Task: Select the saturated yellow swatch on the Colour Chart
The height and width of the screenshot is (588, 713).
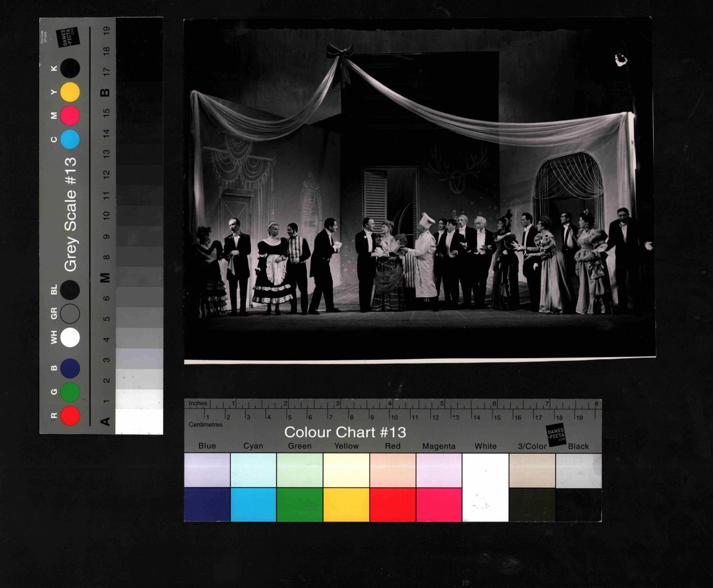Action: pyautogui.click(x=346, y=504)
